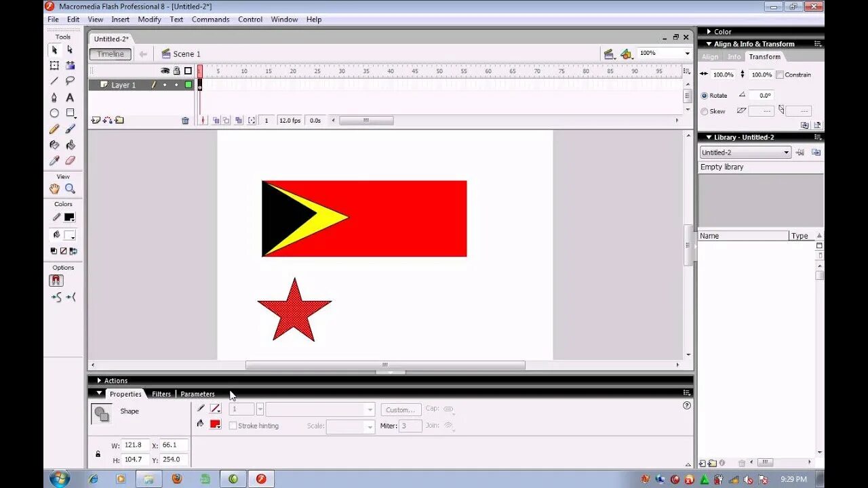Click the Edit Scene clapper icon
The height and width of the screenshot is (488, 868).
coord(609,54)
